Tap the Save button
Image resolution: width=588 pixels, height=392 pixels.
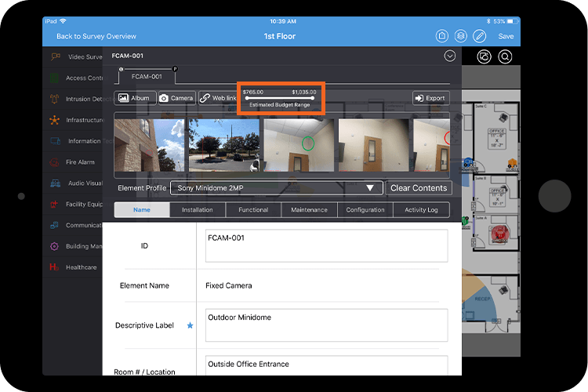[x=506, y=36]
